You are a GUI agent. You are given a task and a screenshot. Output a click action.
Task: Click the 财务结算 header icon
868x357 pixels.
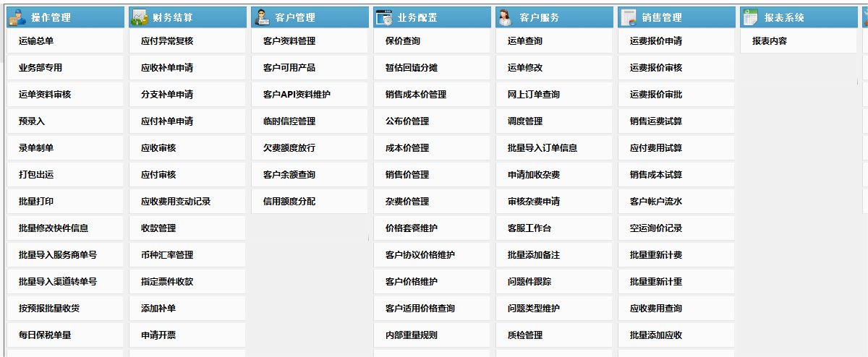pos(140,17)
